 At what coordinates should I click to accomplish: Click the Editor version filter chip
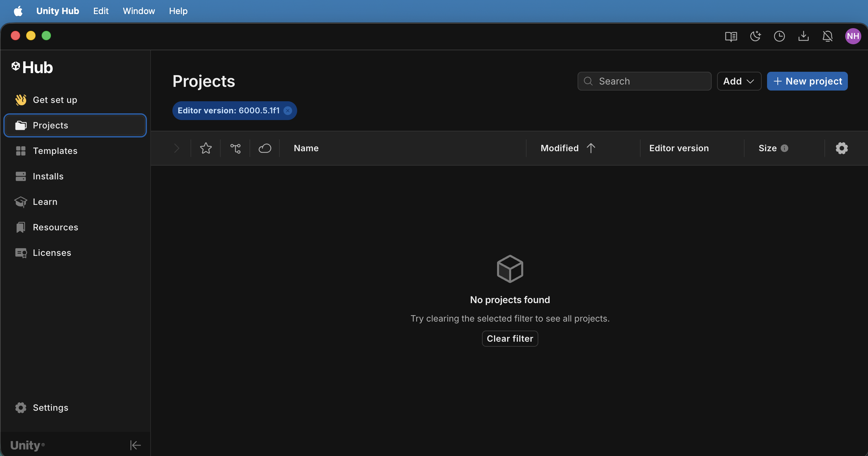click(x=234, y=110)
